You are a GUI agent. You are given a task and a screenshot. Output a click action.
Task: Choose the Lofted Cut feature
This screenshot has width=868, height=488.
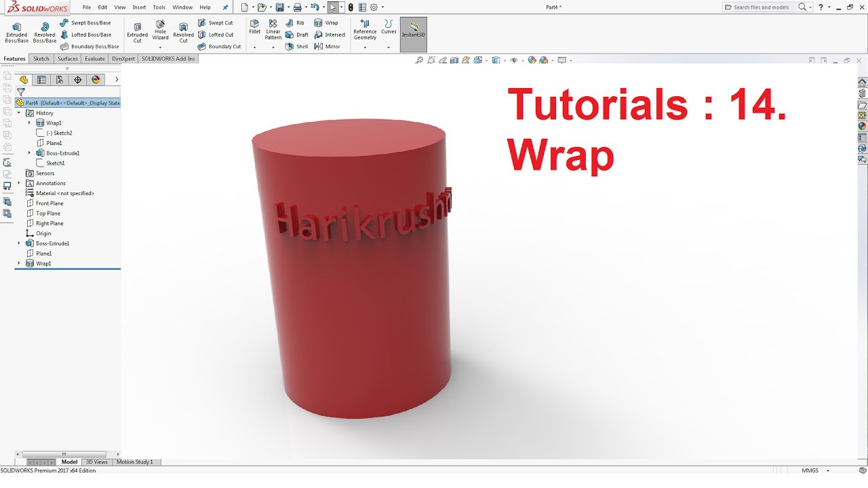click(x=216, y=35)
